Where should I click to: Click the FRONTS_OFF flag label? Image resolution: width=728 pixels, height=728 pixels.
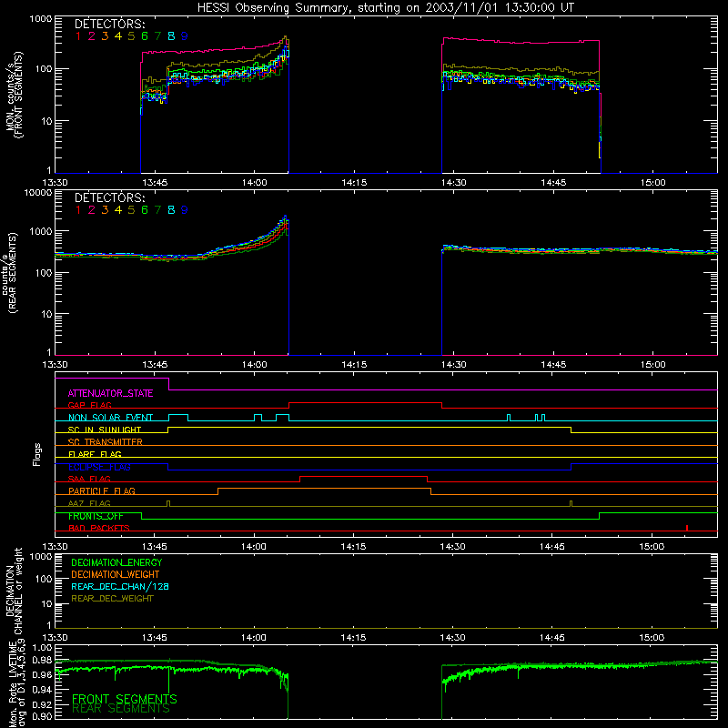click(x=96, y=516)
